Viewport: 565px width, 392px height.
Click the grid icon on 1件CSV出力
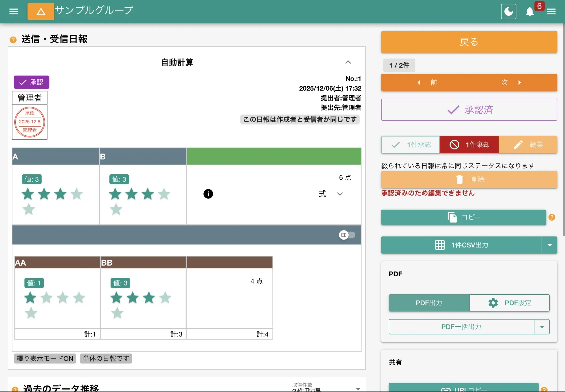pos(440,245)
